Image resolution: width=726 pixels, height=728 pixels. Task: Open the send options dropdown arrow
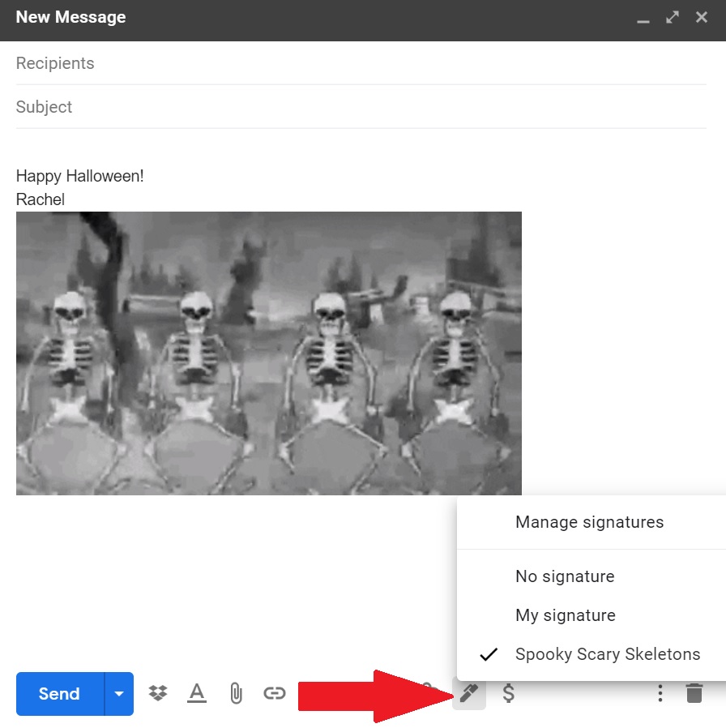tap(119, 694)
